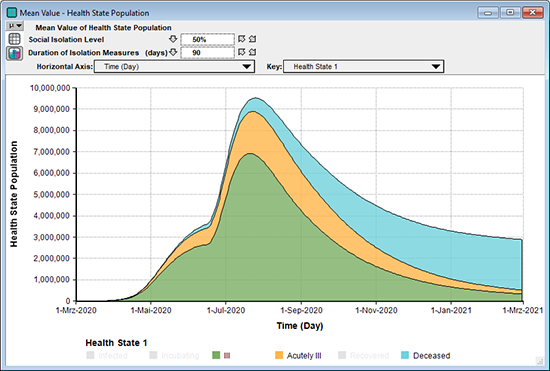The height and width of the screenshot is (371, 550).
Task: Toggle the Recovered legend swatch
Action: 342,355
